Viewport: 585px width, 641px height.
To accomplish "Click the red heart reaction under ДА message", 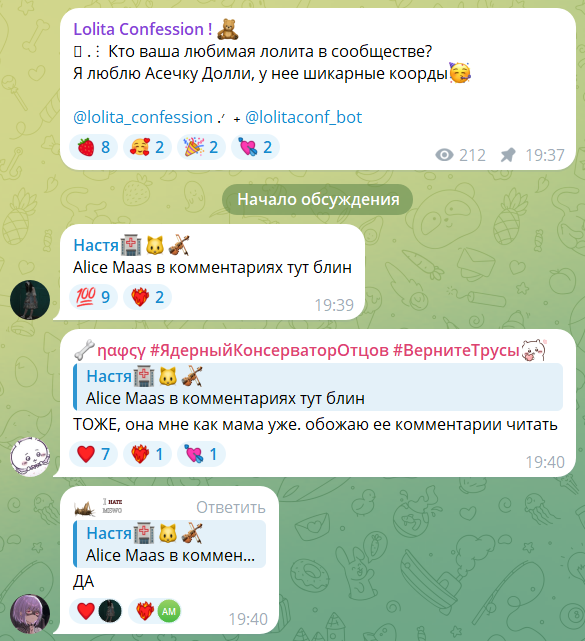I will [96, 611].
